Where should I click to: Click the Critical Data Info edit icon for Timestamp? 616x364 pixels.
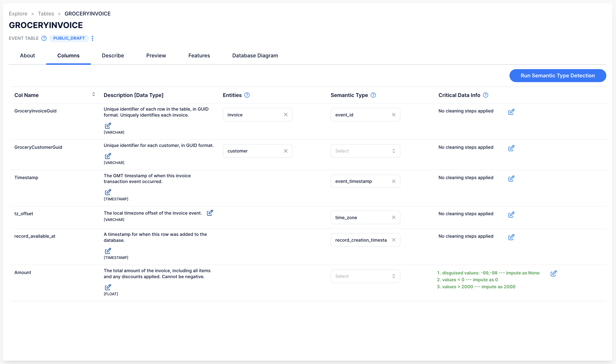[512, 178]
